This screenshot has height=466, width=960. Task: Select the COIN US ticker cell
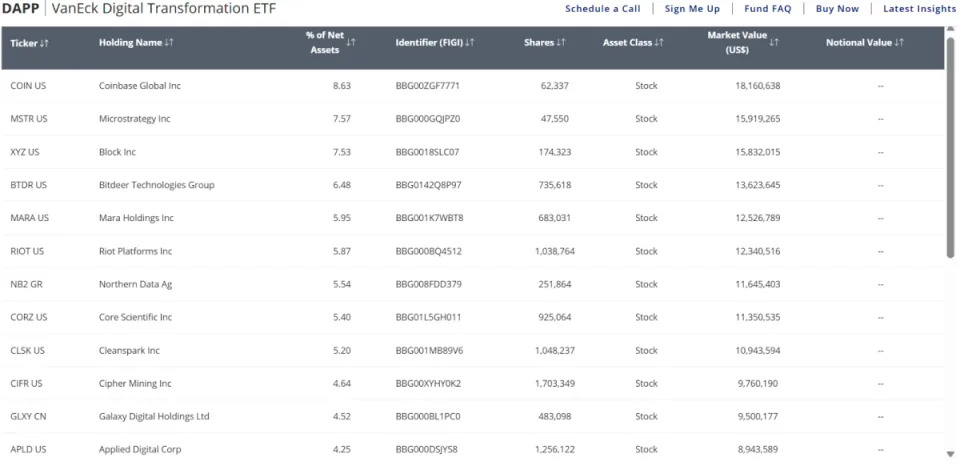28,86
